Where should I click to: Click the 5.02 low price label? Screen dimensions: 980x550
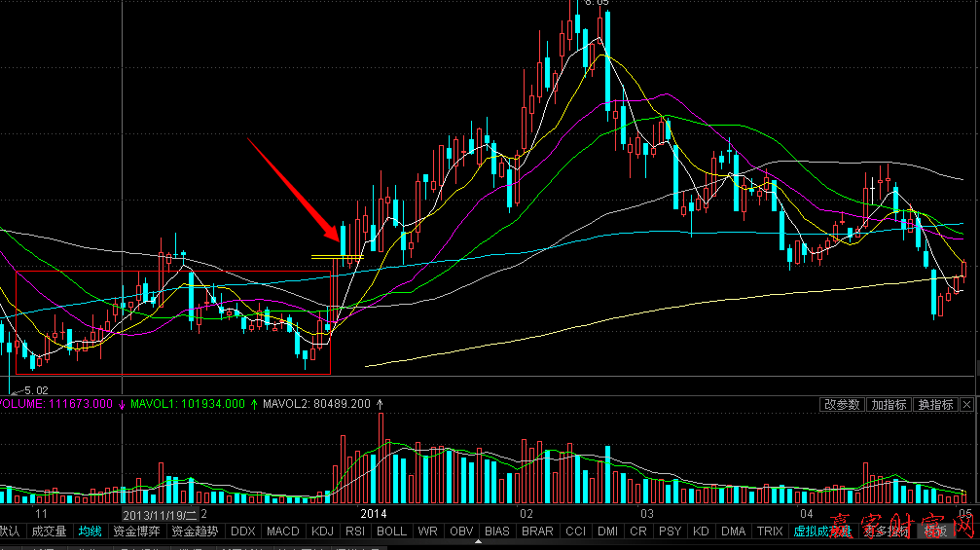35,390
